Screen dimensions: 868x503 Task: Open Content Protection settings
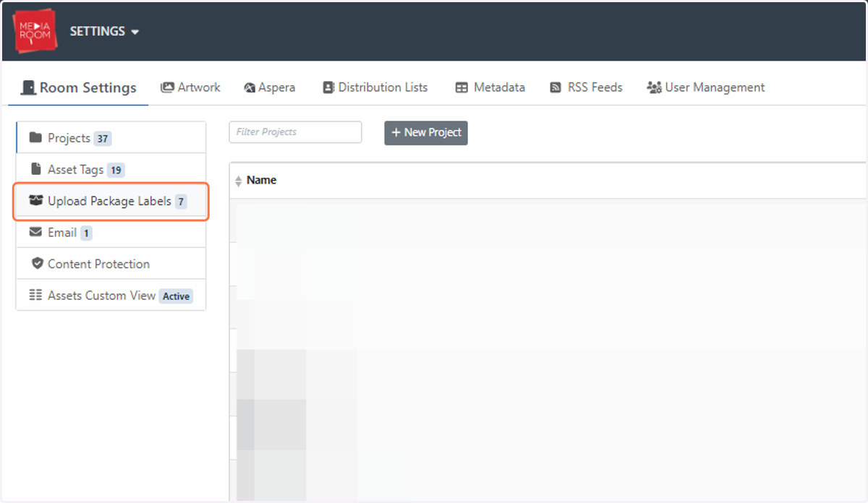(111, 264)
